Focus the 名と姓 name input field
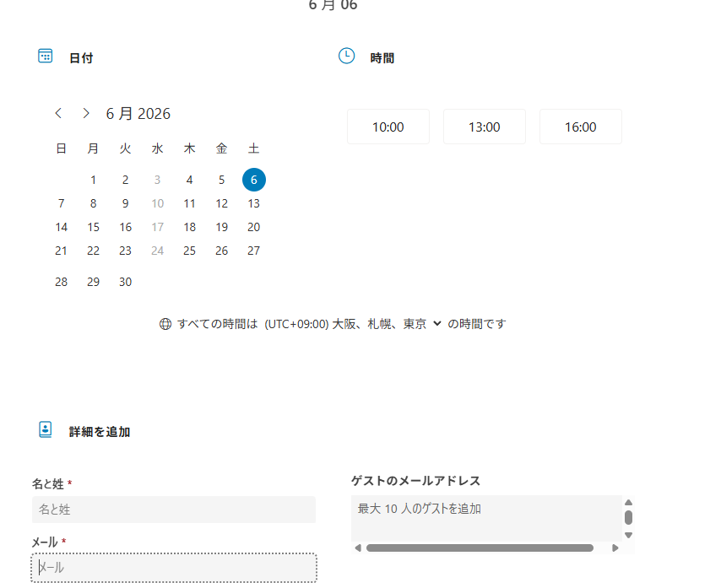The image size is (721, 588). [174, 510]
